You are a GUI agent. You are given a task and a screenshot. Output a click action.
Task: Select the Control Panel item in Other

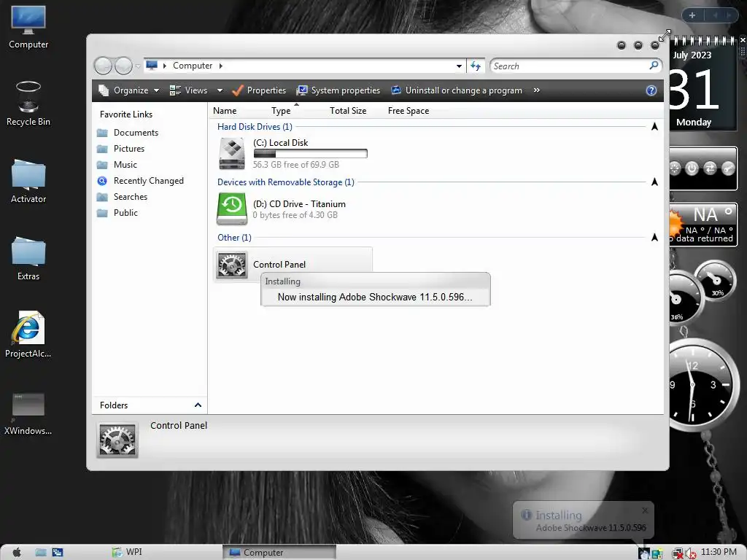[293, 264]
